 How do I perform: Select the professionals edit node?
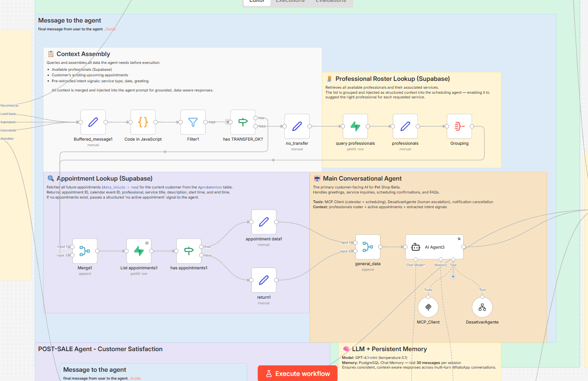tap(405, 126)
